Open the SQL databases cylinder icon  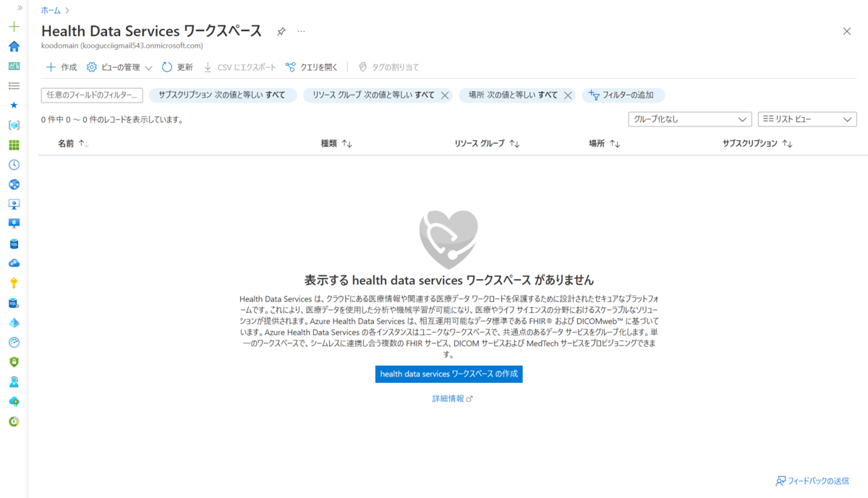click(x=14, y=244)
